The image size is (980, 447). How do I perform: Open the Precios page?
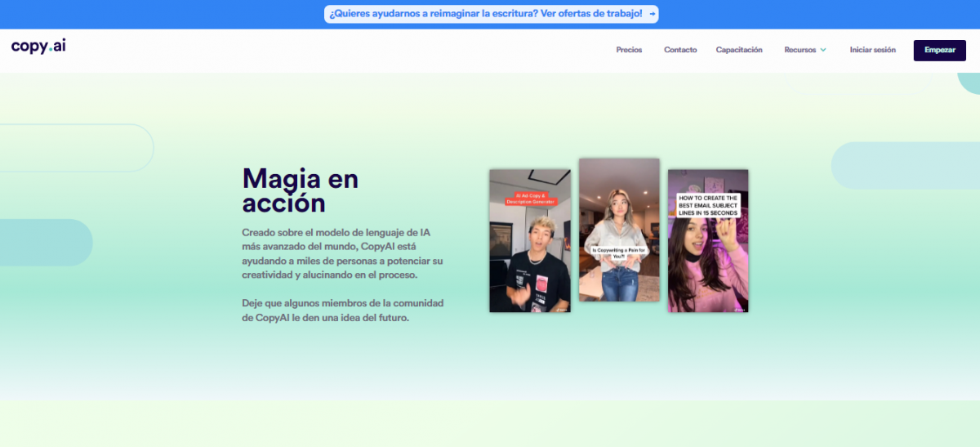pos(629,50)
